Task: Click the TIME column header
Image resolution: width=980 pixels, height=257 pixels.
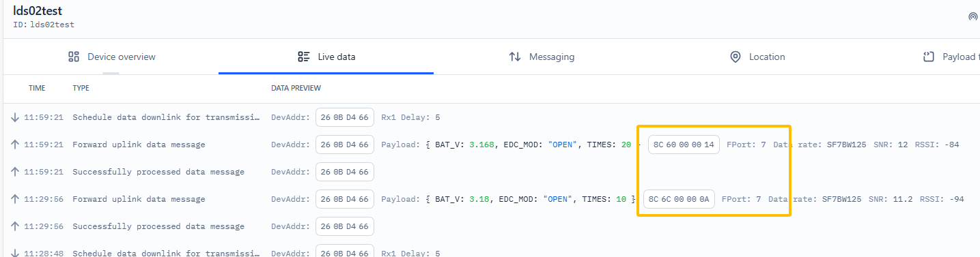Action: pos(37,88)
